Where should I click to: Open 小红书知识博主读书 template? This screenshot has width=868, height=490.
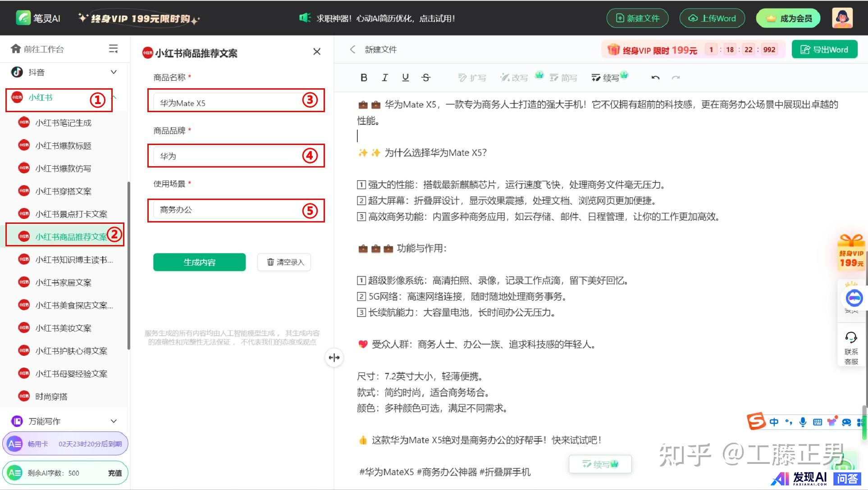(x=74, y=259)
